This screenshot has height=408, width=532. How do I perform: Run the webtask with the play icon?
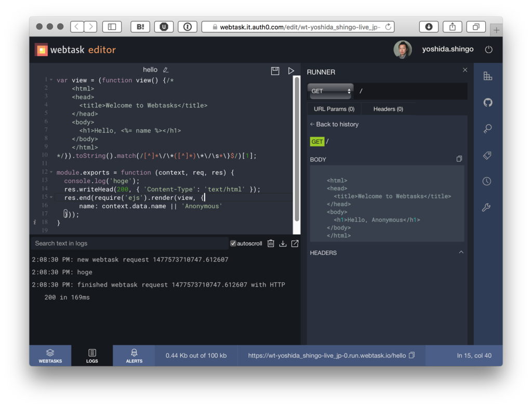[291, 71]
